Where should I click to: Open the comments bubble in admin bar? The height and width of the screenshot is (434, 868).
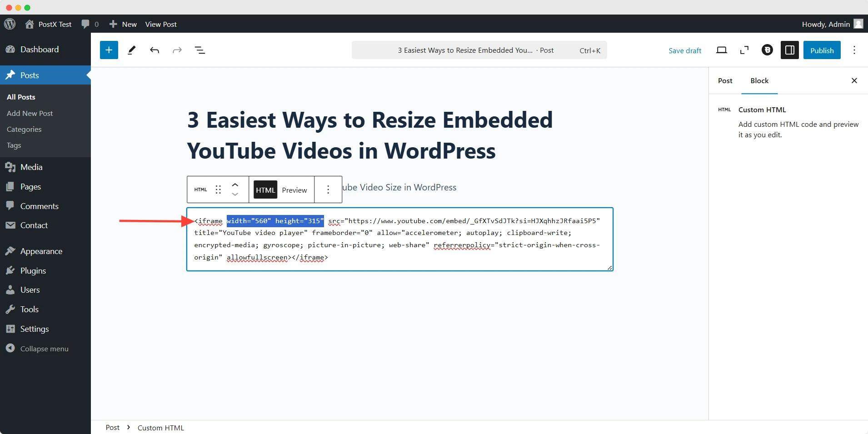point(90,24)
